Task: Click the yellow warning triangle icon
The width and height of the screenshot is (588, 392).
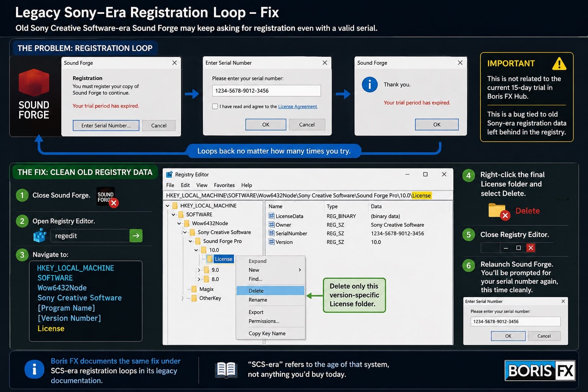Action: pos(559,64)
